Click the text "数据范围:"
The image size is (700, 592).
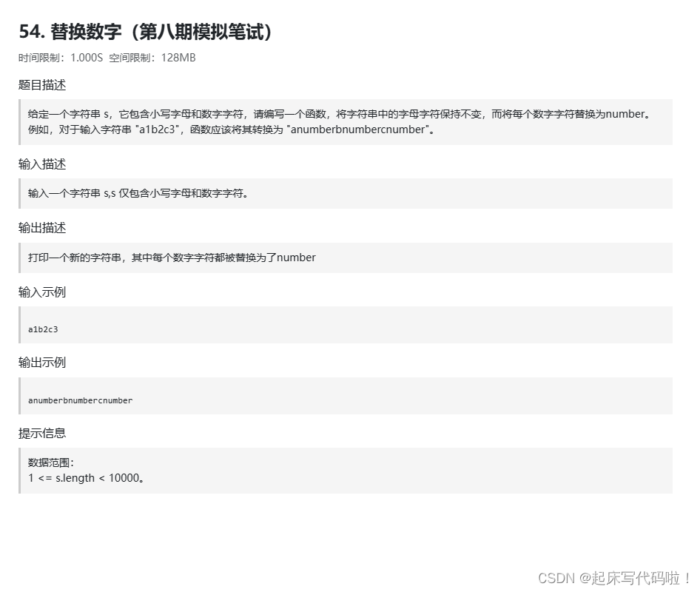click(51, 462)
